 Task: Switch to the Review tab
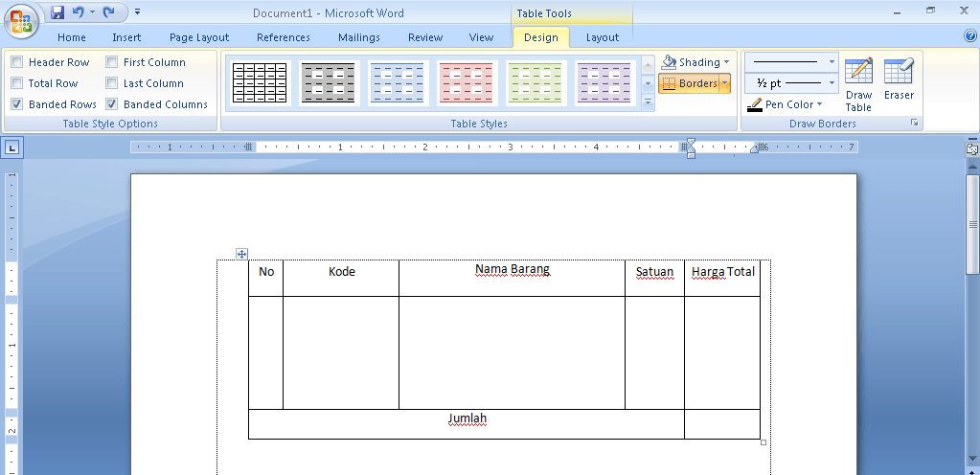(425, 37)
